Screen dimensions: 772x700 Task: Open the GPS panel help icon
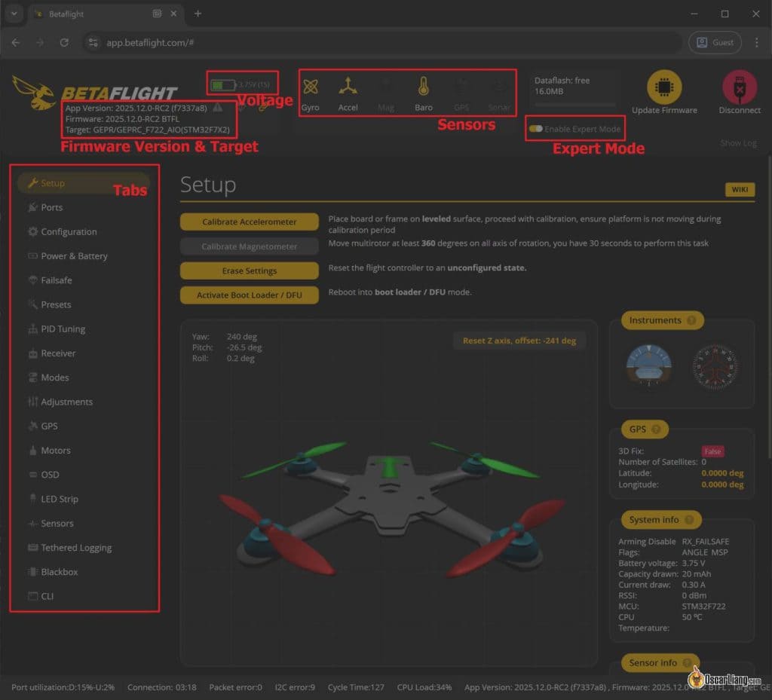point(656,429)
